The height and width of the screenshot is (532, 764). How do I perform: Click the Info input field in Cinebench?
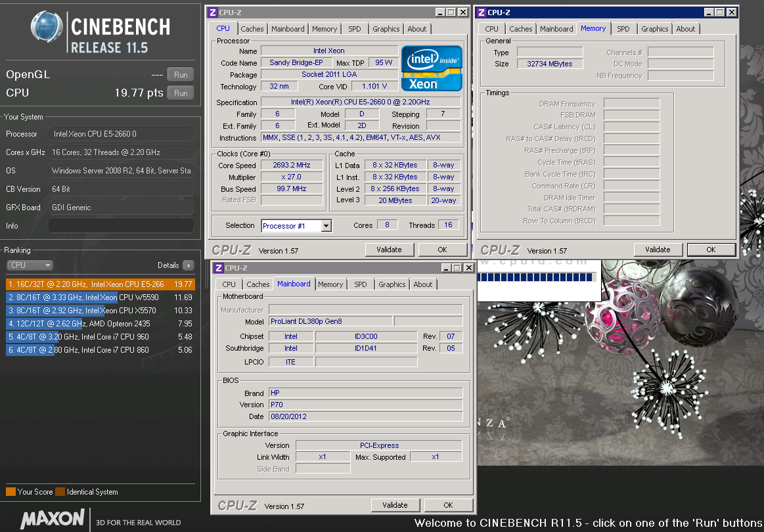121,225
